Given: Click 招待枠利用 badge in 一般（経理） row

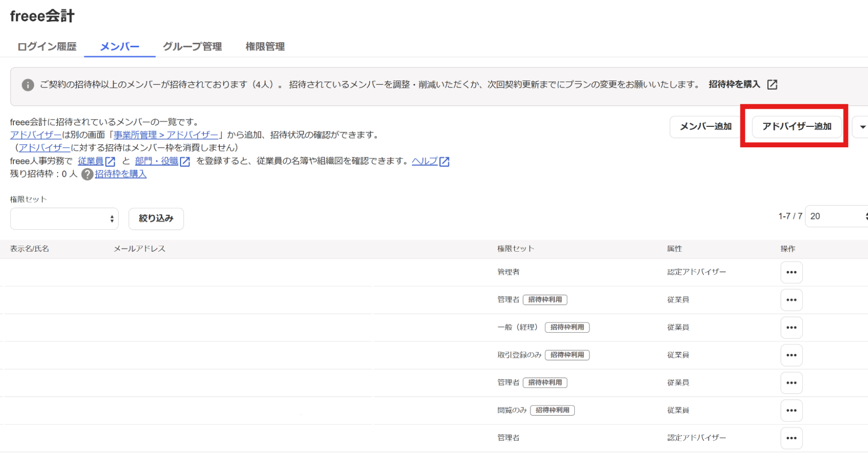Looking at the screenshot, I should click(567, 327).
